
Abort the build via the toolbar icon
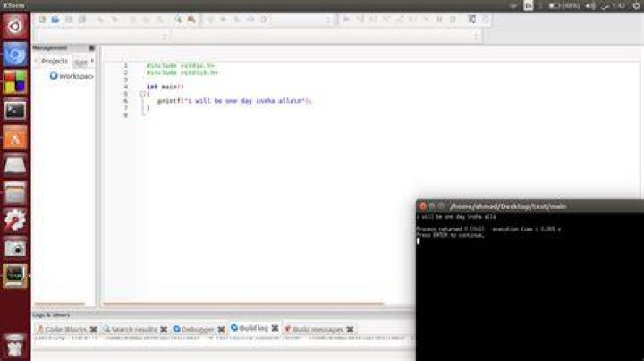point(264,20)
